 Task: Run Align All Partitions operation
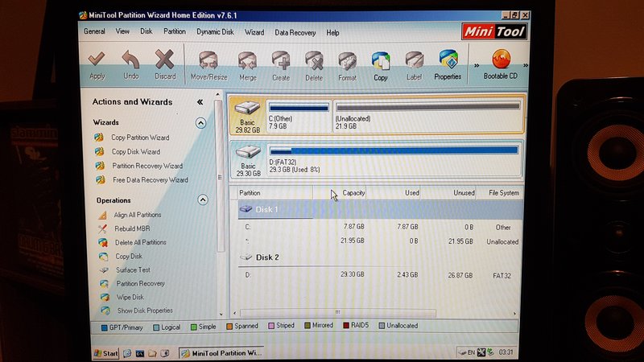(137, 215)
